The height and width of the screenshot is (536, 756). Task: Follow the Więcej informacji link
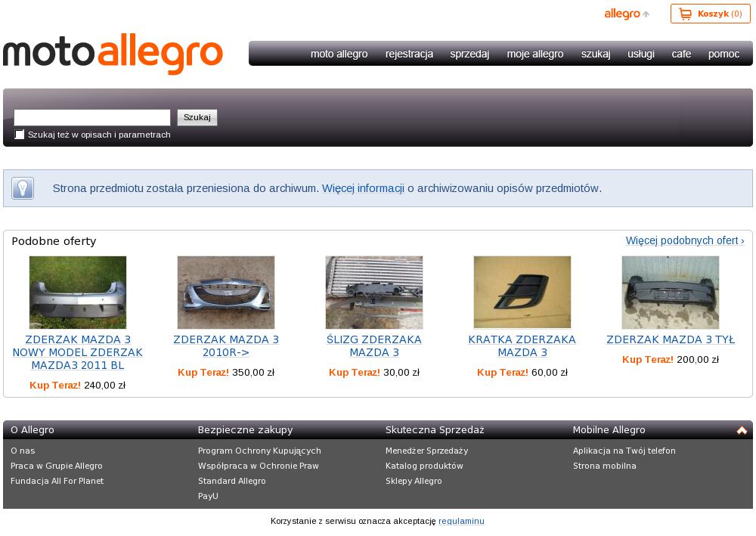coord(363,188)
